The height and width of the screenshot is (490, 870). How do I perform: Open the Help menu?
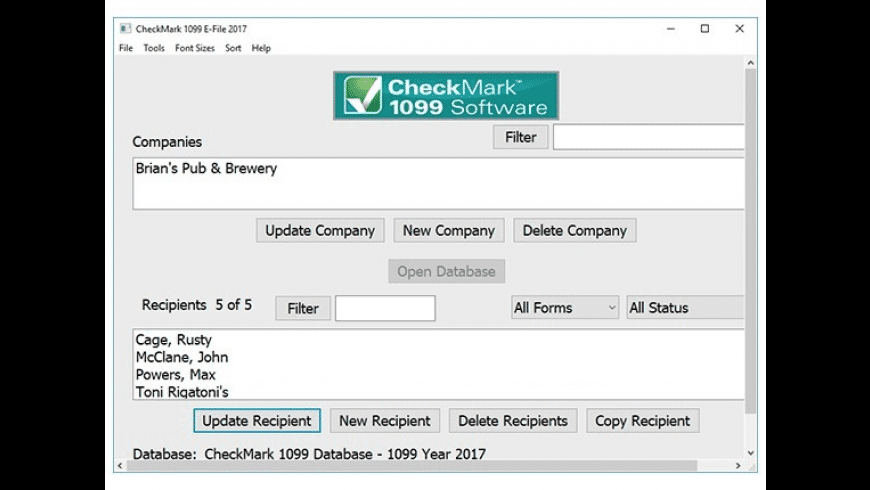(261, 48)
